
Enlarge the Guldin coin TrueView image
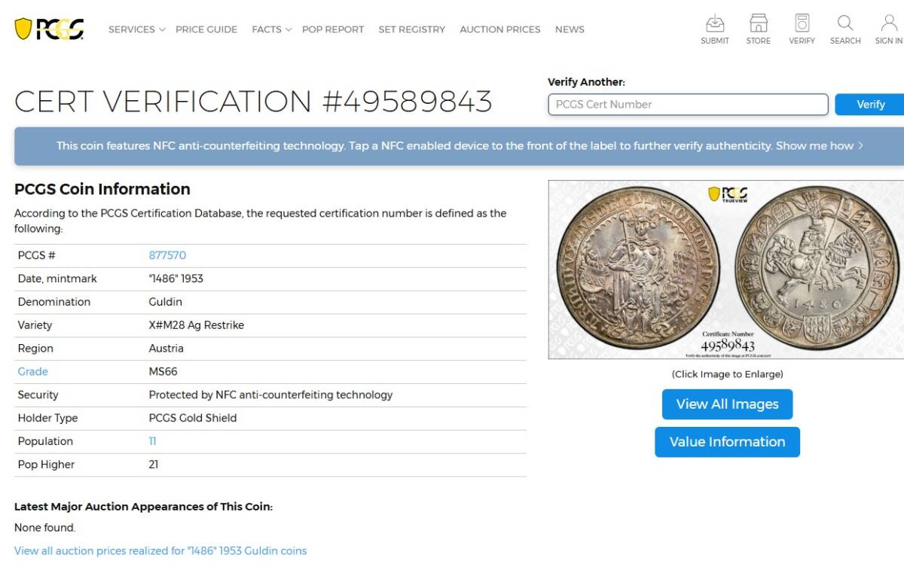(x=726, y=270)
